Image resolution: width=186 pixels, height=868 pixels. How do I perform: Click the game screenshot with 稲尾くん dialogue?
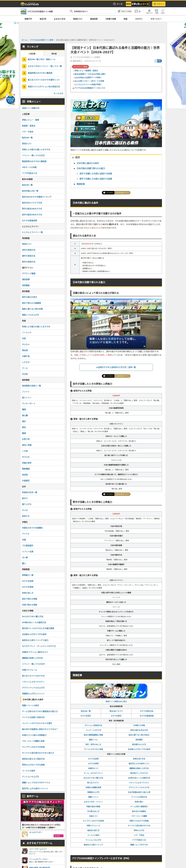click(116, 324)
